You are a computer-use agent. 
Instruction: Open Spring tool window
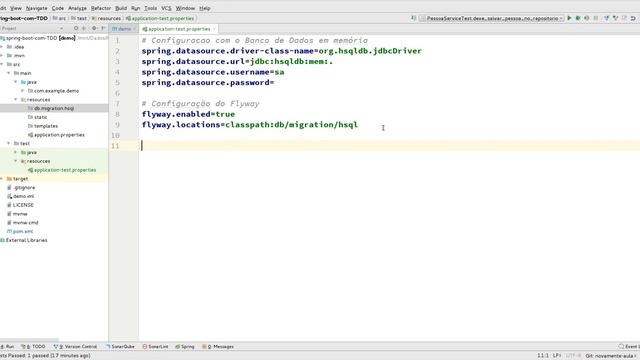pyautogui.click(x=185, y=347)
